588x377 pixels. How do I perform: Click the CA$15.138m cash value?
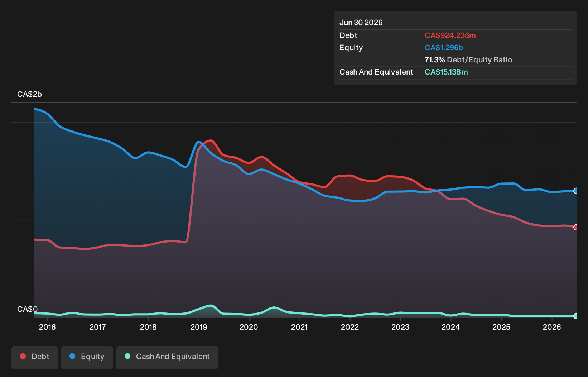click(446, 72)
